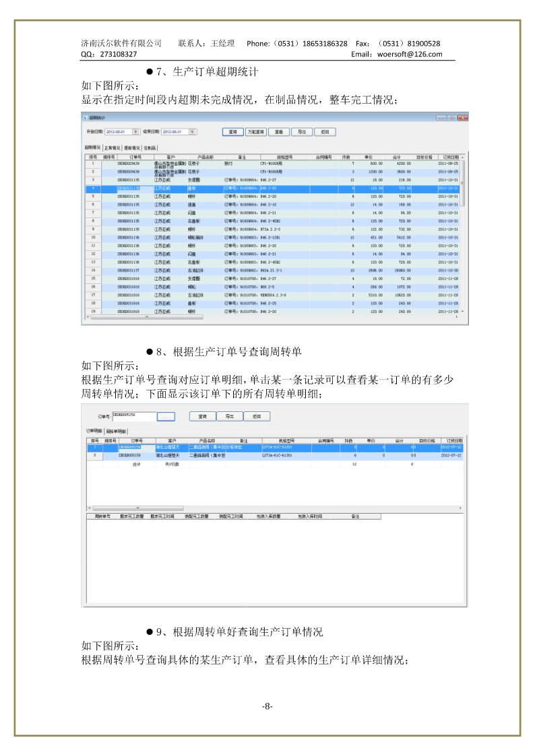Sort by 规格型号 column in 超期统计 table

coord(284,157)
